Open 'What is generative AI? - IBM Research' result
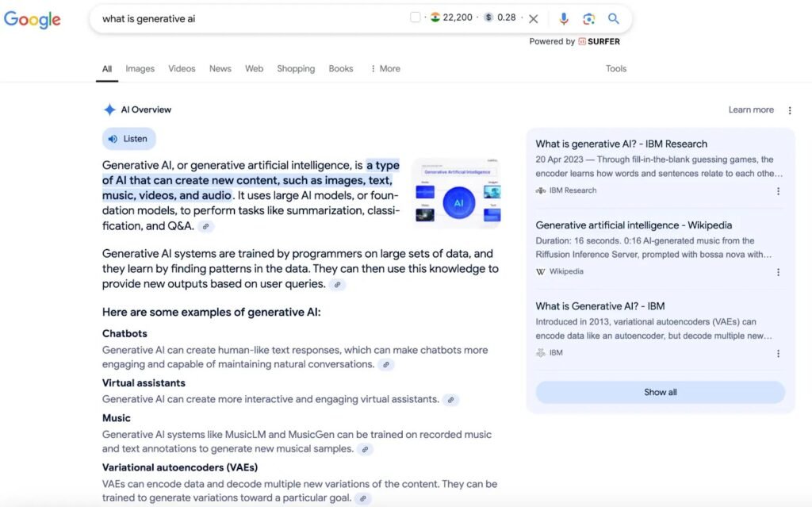 tap(622, 144)
